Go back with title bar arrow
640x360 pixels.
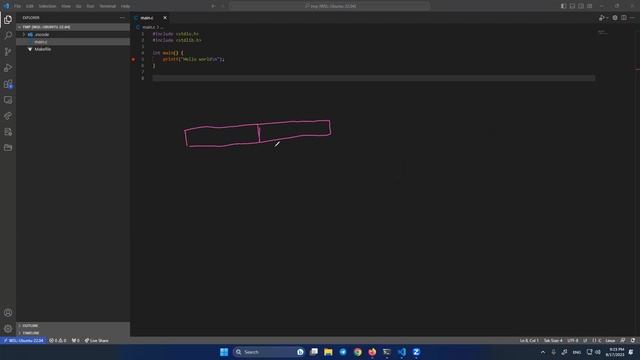click(213, 6)
